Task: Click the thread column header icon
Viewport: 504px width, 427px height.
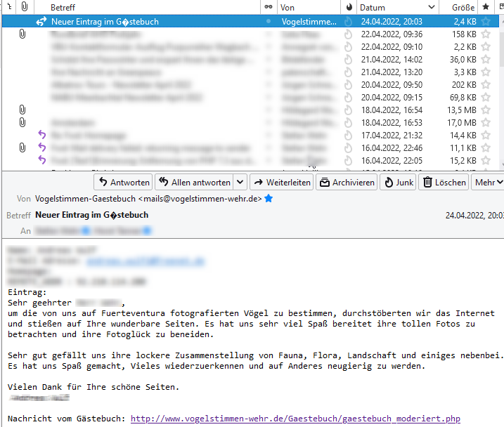Action: click(10, 6)
